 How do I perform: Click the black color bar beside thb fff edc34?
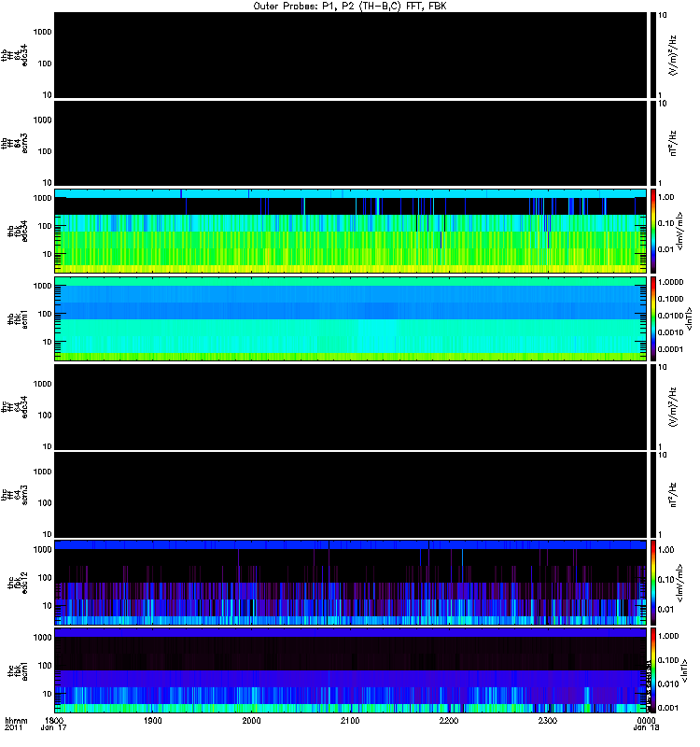pyautogui.click(x=653, y=55)
